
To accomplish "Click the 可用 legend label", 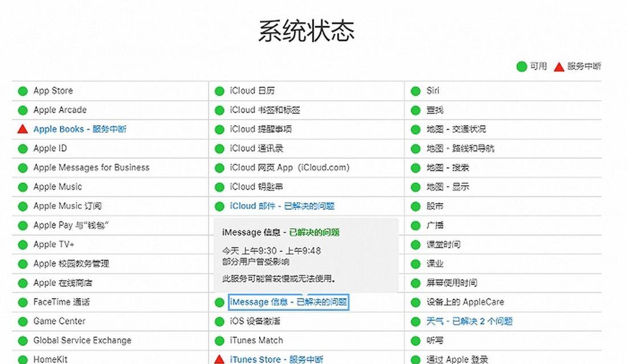I will click(x=539, y=67).
